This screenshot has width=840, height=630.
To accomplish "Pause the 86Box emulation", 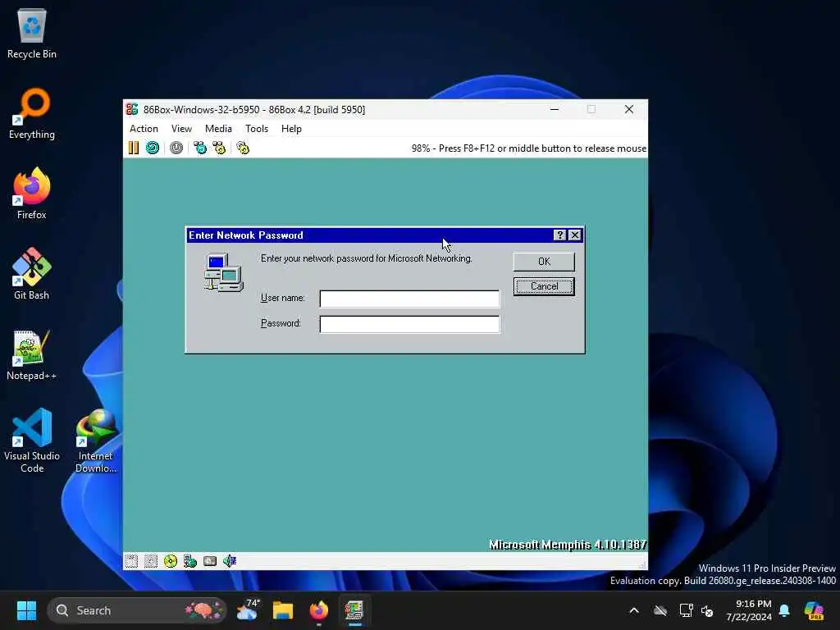I will coord(134,148).
